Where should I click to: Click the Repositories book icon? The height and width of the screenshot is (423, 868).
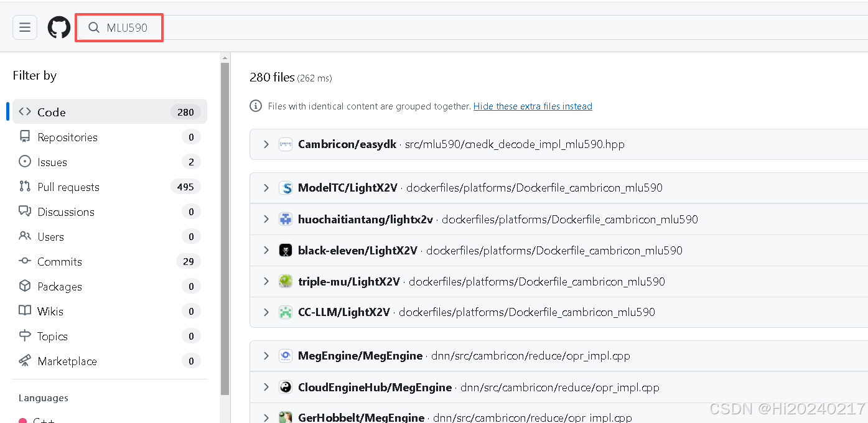pyautogui.click(x=25, y=137)
